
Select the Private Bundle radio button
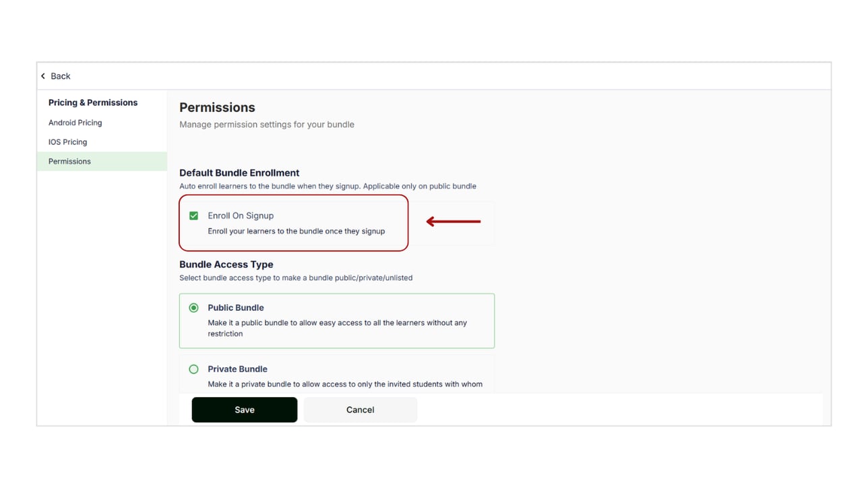(x=193, y=369)
